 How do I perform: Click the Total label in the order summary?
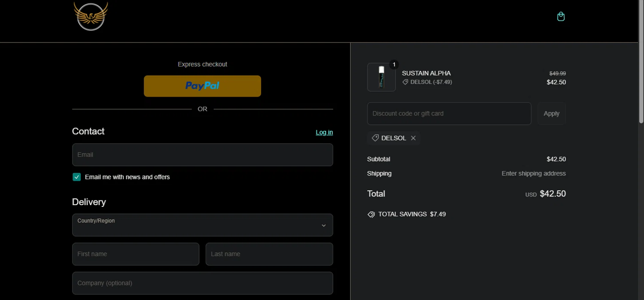376,194
